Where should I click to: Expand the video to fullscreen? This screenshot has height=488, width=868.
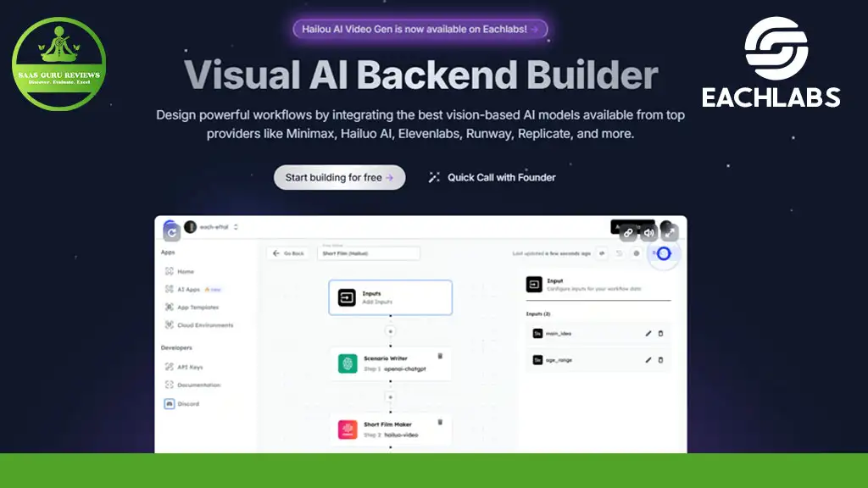tap(670, 233)
